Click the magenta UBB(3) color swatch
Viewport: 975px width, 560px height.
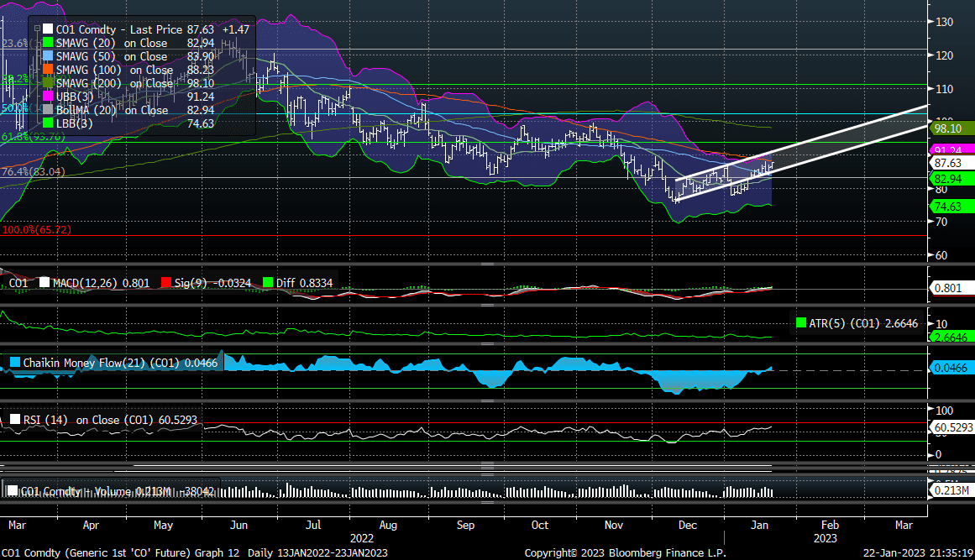pyautogui.click(x=48, y=97)
